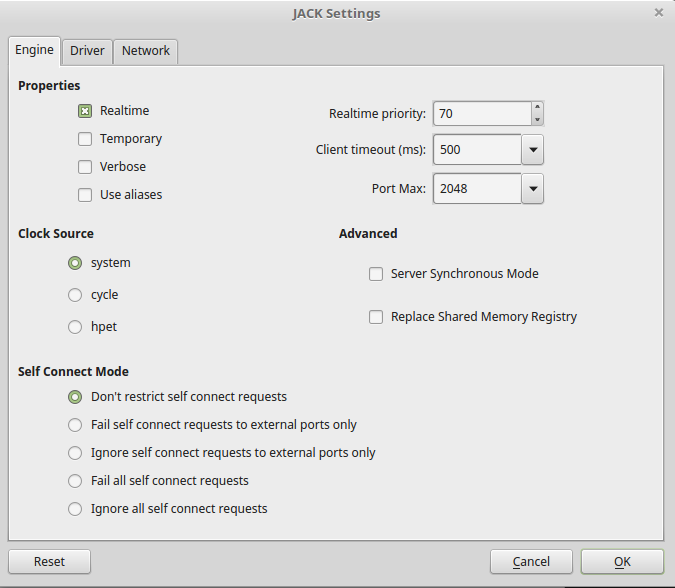Turn on Verbose option

pos(85,167)
